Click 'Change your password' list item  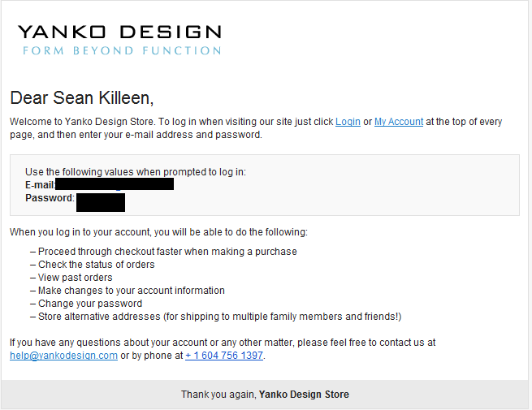pos(86,304)
